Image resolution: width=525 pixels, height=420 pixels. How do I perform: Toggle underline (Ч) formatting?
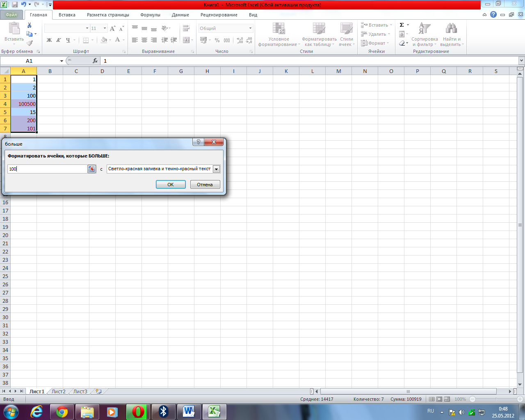[x=68, y=40]
